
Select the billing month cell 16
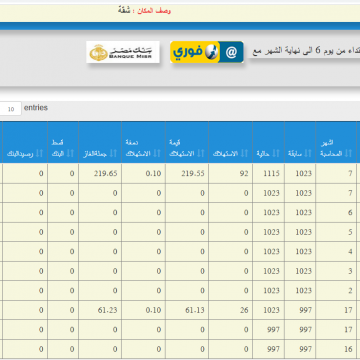coord(336,349)
